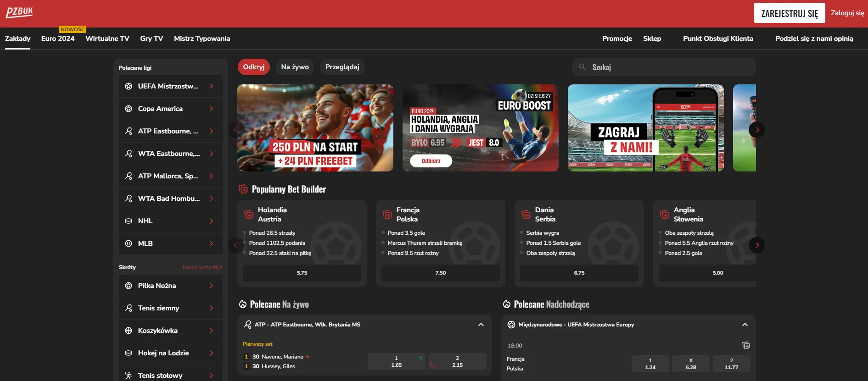Click the table tennis icon in shortcuts
The width and height of the screenshot is (868, 381).
tap(129, 375)
